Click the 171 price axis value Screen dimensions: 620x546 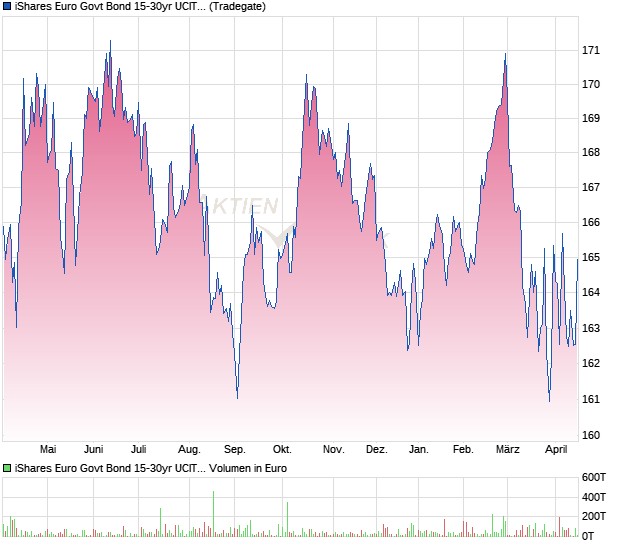click(x=591, y=50)
